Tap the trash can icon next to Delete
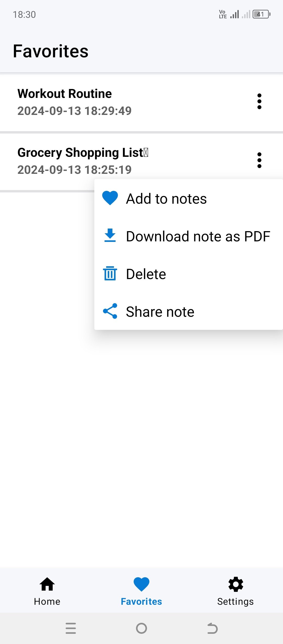 pyautogui.click(x=110, y=274)
